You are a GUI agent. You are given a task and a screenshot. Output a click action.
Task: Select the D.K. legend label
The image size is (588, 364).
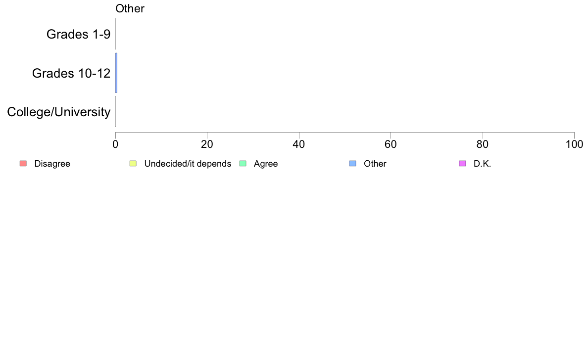tap(482, 164)
